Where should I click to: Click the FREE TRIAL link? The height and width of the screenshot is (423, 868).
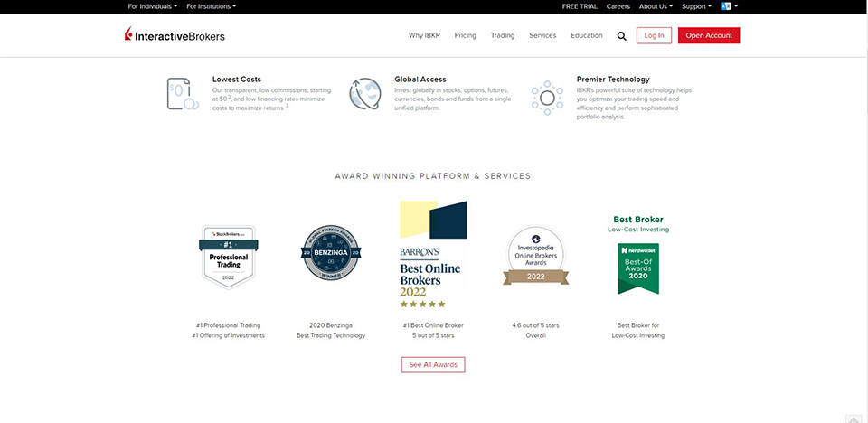pyautogui.click(x=580, y=6)
